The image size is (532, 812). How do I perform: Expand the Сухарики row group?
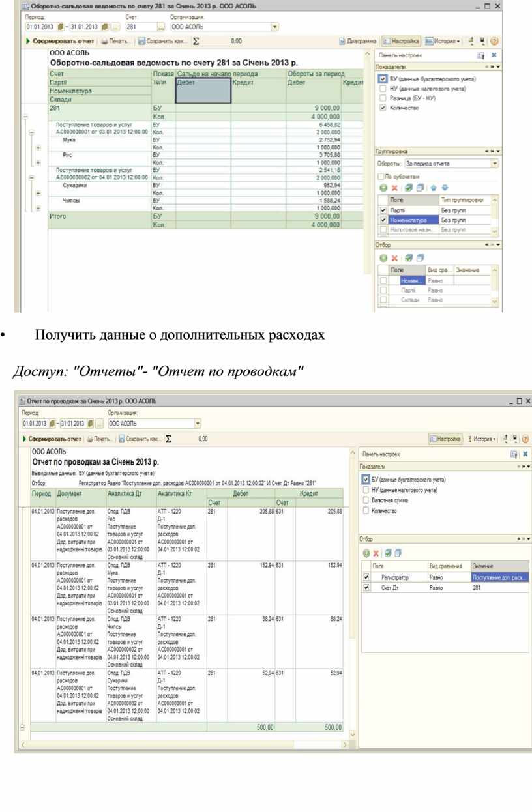[38, 193]
